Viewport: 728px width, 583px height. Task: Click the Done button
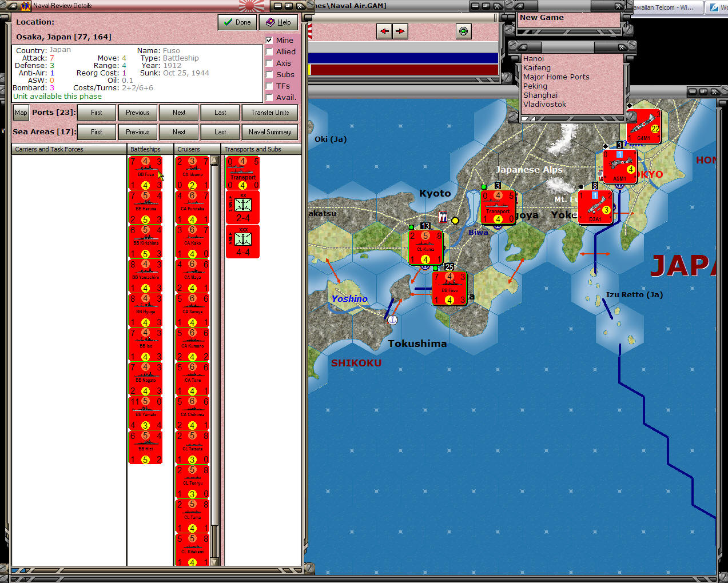(x=237, y=22)
